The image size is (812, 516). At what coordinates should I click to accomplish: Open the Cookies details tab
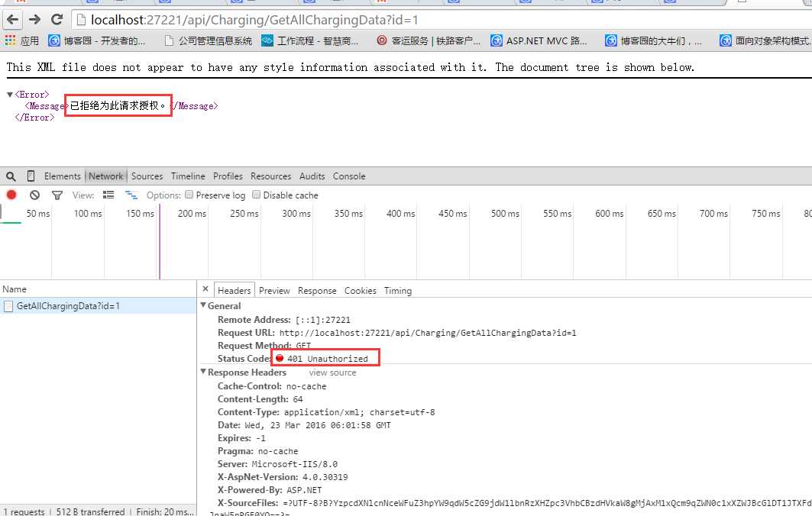point(361,291)
